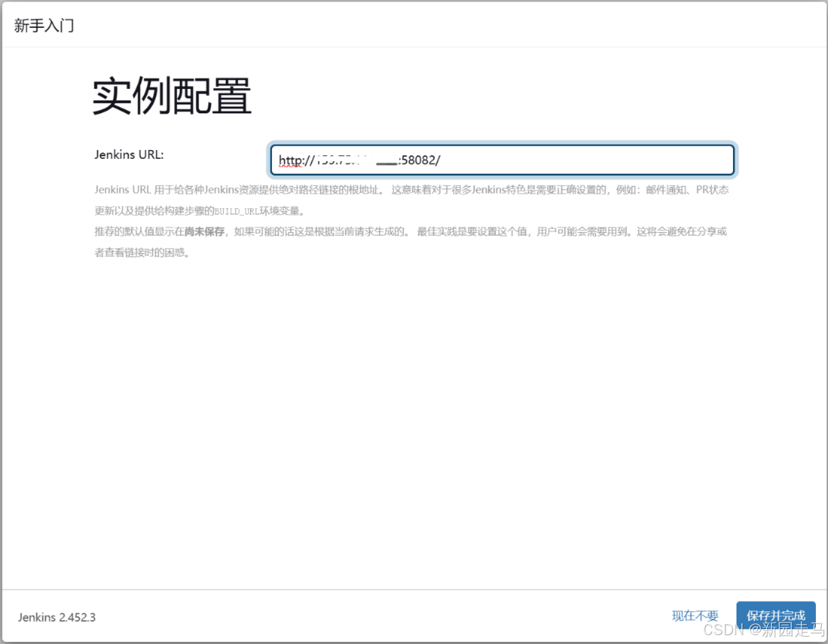The image size is (828, 644).
Task: Click the BUILD_URL text in the description
Action: click(x=237, y=211)
